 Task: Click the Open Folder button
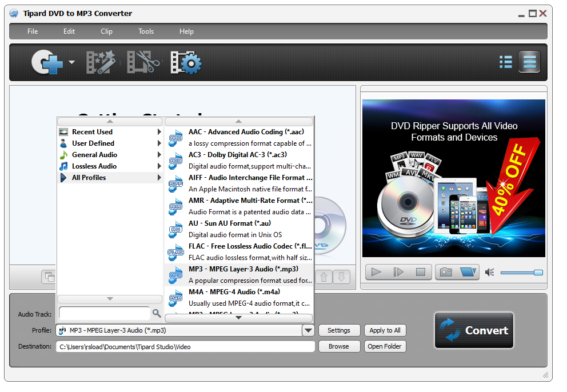click(x=385, y=346)
